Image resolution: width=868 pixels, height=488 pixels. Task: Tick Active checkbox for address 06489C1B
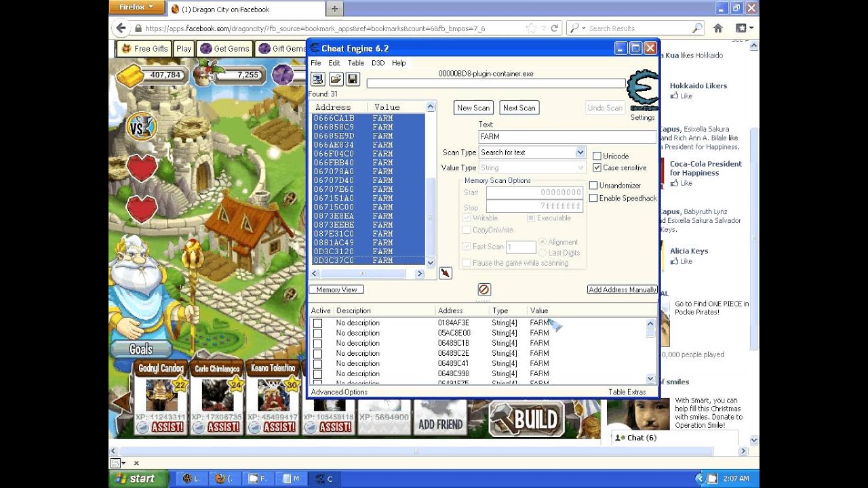coord(317,344)
